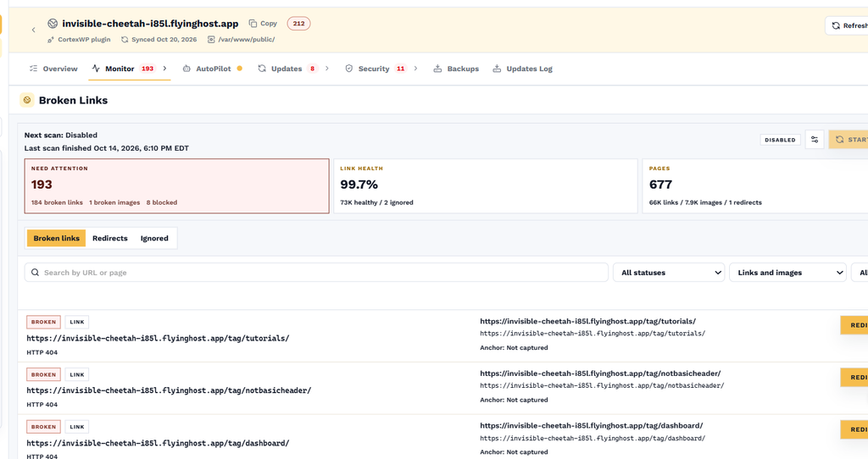Click the Pages 677 card
This screenshot has width=868, height=459.
[x=755, y=185]
